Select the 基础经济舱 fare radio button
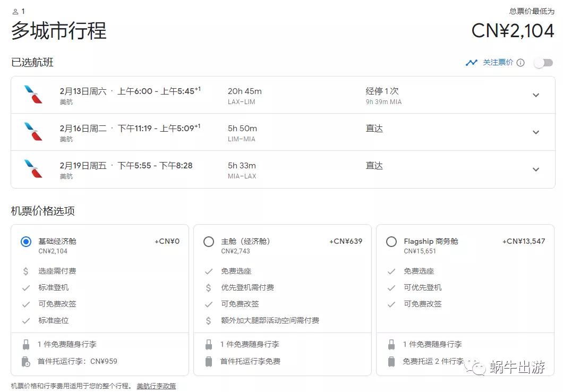This screenshot has width=563, height=392. (x=25, y=242)
